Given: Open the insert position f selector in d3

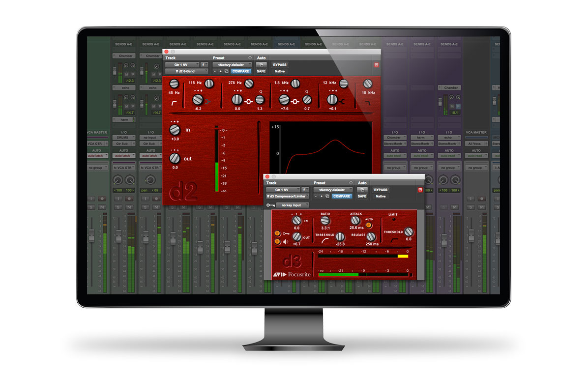Looking at the screenshot, I should click(305, 190).
